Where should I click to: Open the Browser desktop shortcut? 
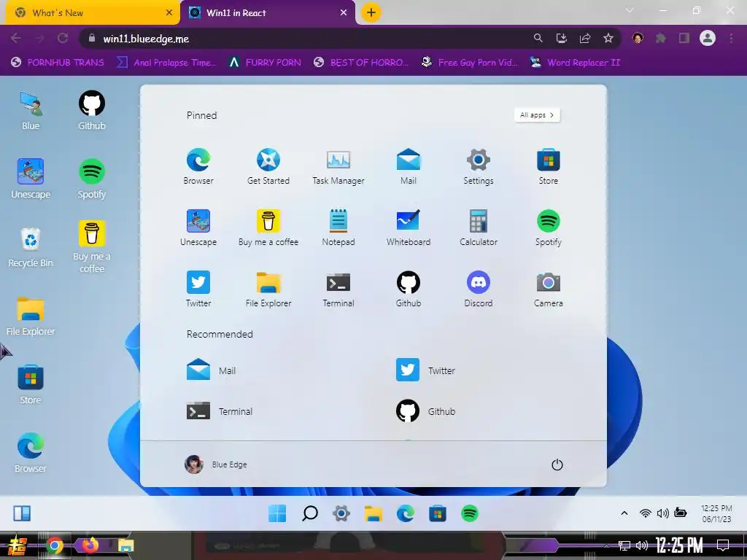pos(31,454)
